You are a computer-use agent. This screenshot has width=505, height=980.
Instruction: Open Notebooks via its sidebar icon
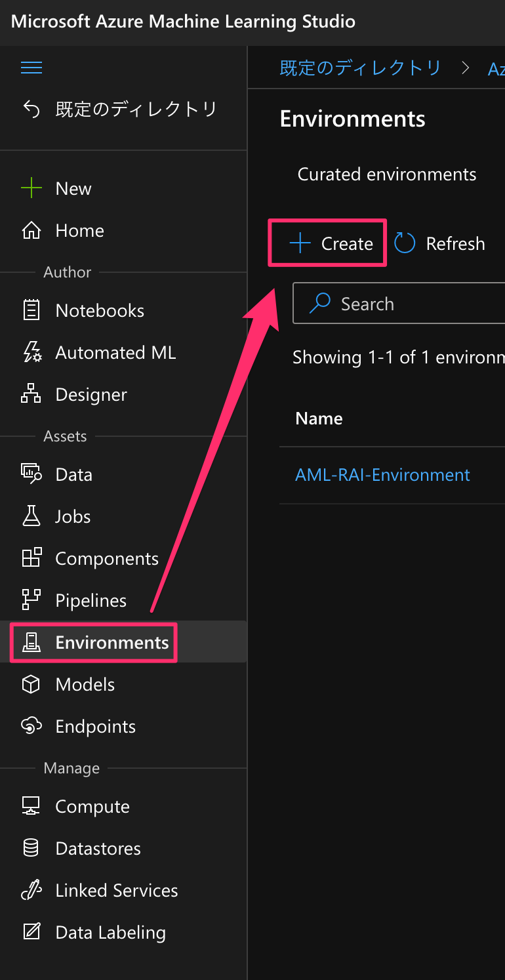(x=31, y=311)
